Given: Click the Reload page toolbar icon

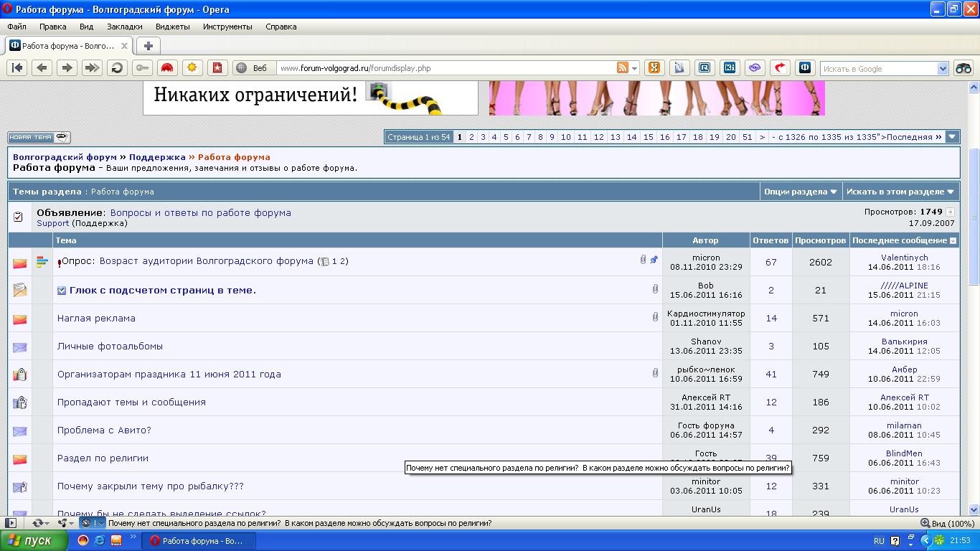Looking at the screenshot, I should 116,68.
